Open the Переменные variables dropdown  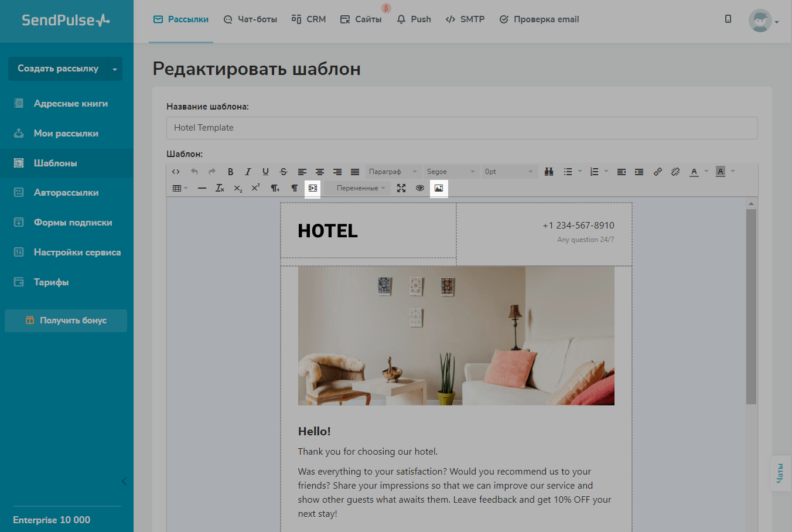360,188
